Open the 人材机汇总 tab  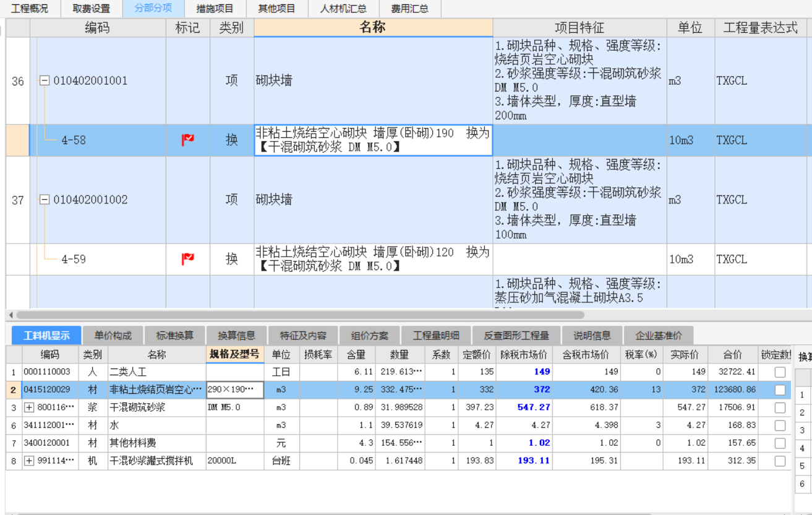(x=343, y=9)
